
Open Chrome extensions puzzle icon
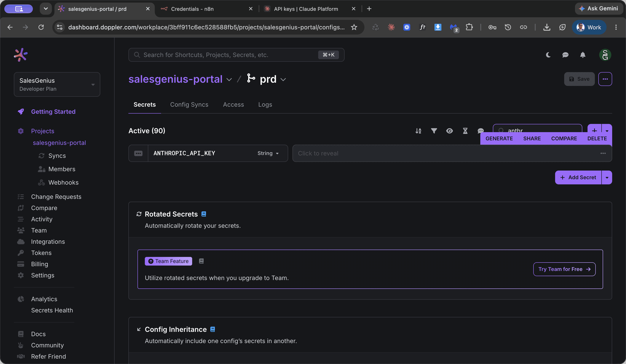point(469,27)
